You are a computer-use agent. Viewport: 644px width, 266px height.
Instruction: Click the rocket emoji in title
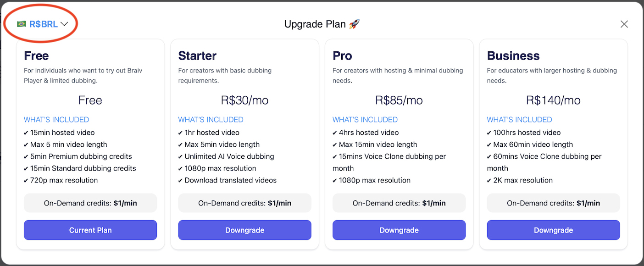point(354,24)
